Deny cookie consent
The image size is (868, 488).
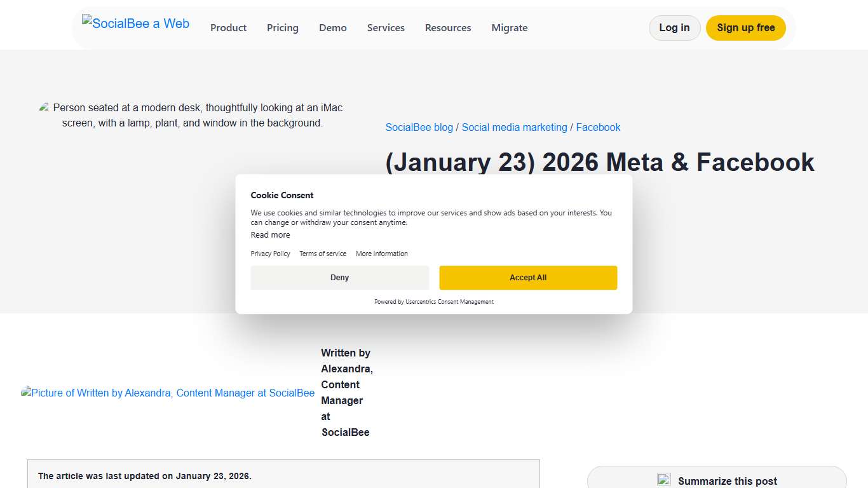pos(339,278)
